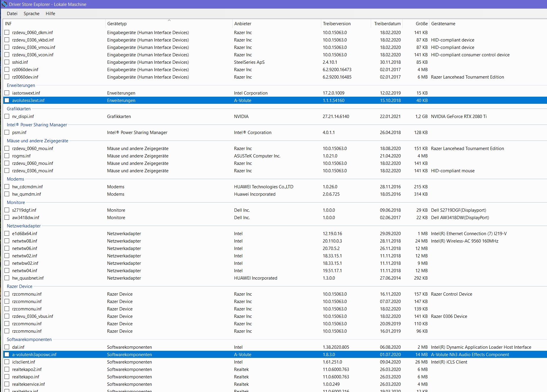Image resolution: width=547 pixels, height=392 pixels.
Task: Check the s2719dgf.inf checkbox
Action: point(7,210)
